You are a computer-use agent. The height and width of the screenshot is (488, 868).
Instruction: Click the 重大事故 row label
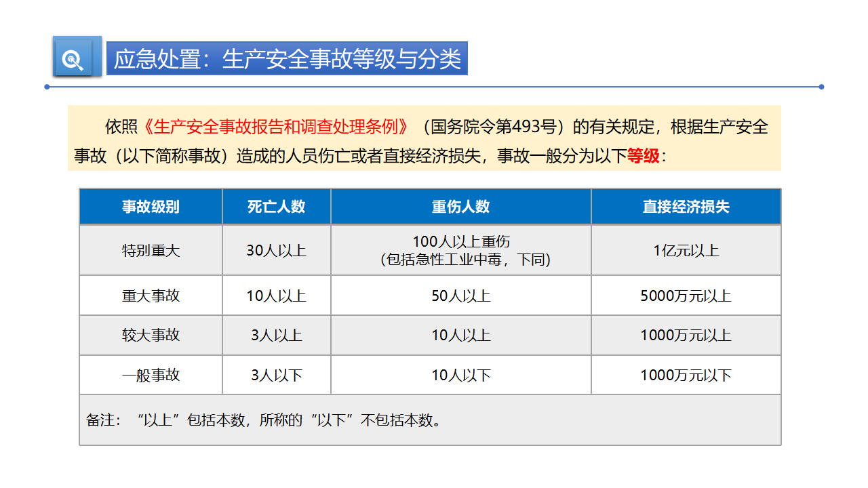[x=151, y=296]
